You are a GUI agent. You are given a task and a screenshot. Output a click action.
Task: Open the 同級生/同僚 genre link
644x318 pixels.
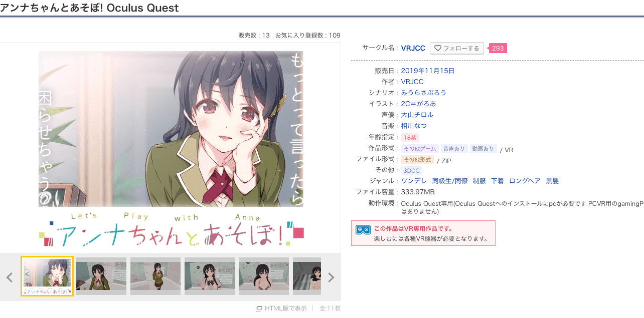tap(450, 181)
